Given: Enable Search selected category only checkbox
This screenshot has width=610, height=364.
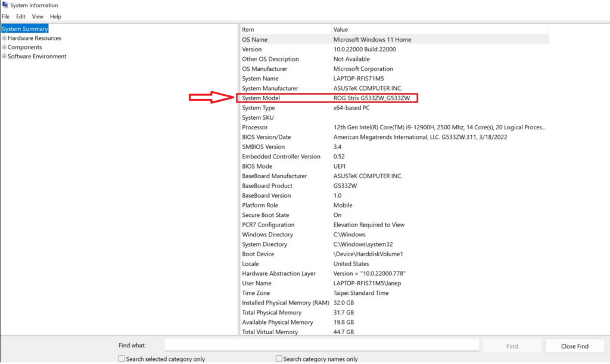Looking at the screenshot, I should click(x=122, y=358).
